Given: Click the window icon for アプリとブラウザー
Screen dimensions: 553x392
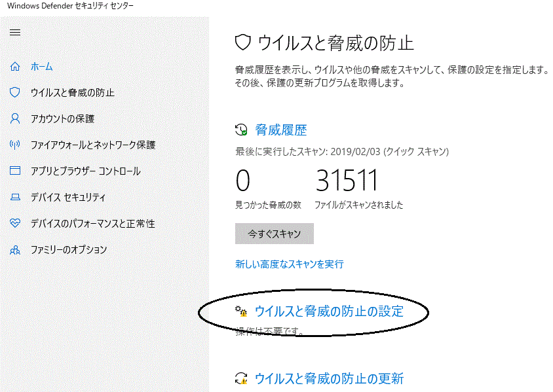Looking at the screenshot, I should coord(15,170).
